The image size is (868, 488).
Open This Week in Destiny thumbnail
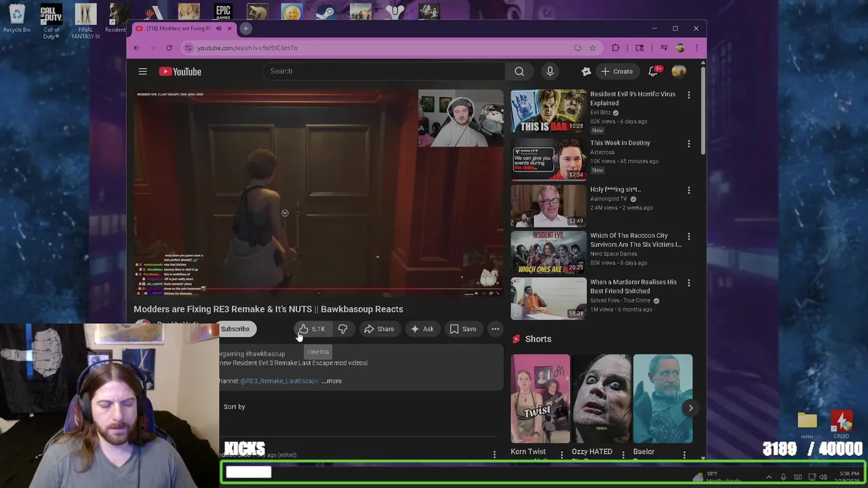(x=549, y=159)
